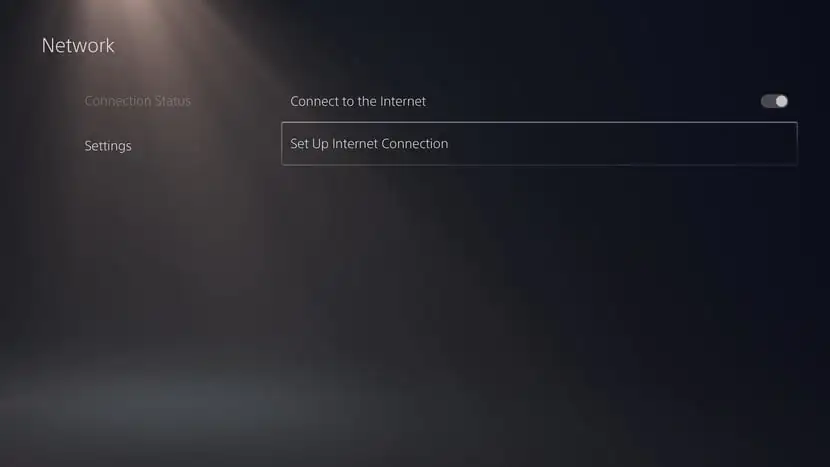Toggle the Connect to the Internet switch

tap(774, 101)
